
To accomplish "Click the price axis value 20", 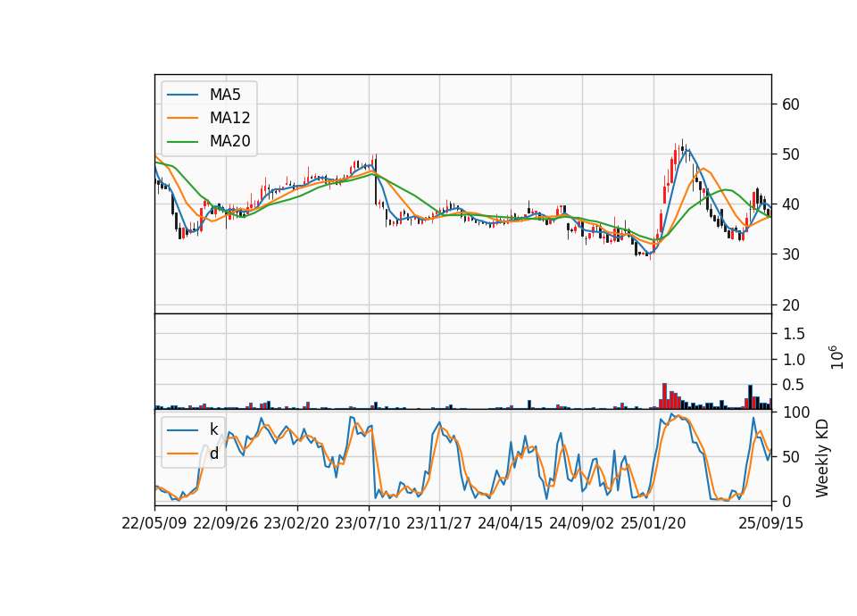I will point(791,305).
